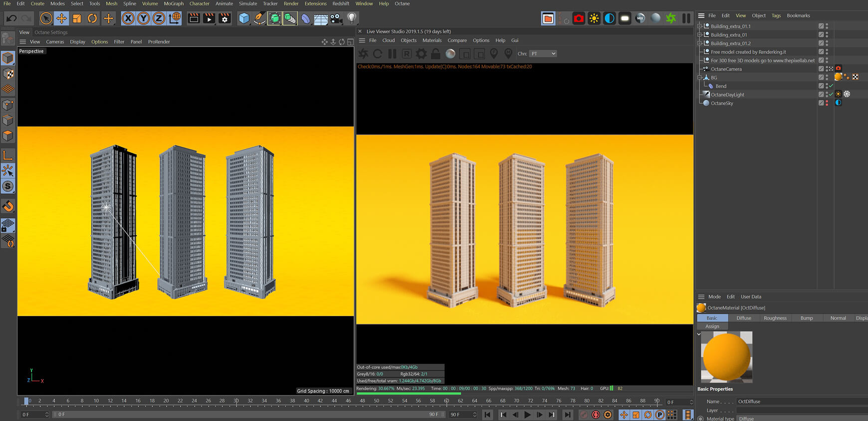The width and height of the screenshot is (868, 421).
Task: Open Cameras menu in viewport
Action: pos(55,42)
